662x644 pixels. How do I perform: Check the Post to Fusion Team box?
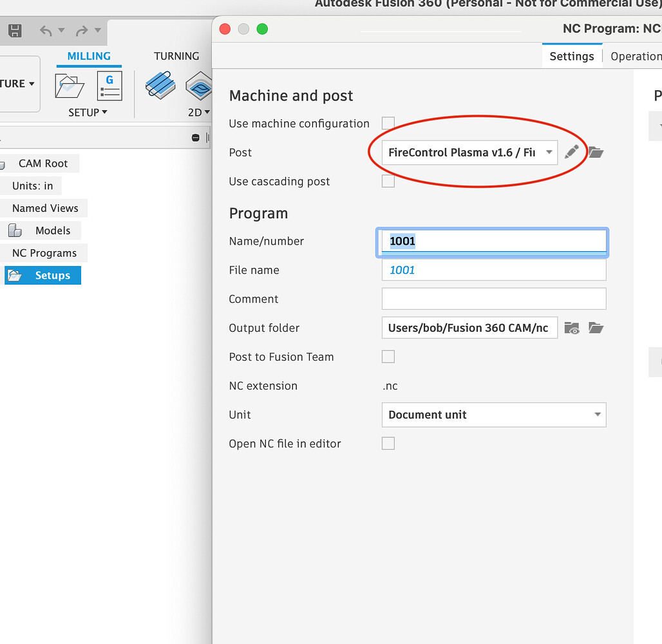coord(388,357)
